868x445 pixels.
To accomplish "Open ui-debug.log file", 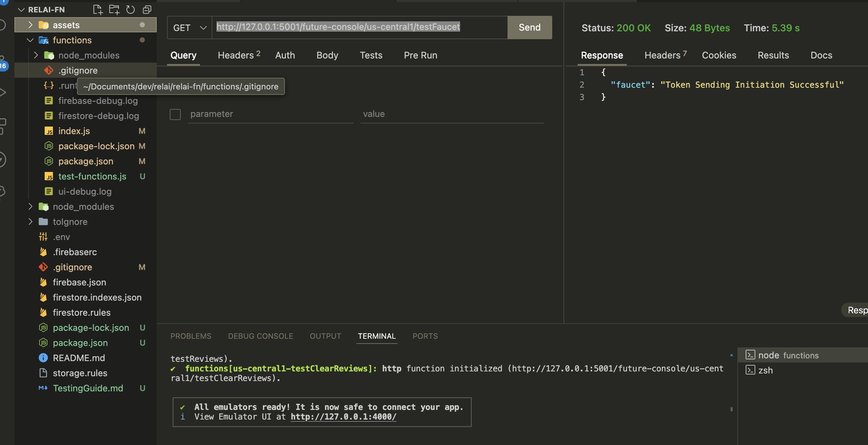I will coord(85,191).
